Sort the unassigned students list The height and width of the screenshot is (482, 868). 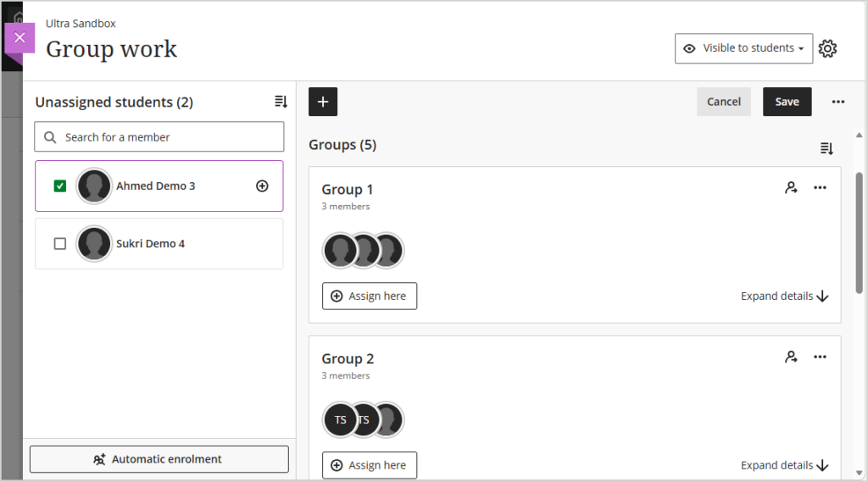coord(281,102)
